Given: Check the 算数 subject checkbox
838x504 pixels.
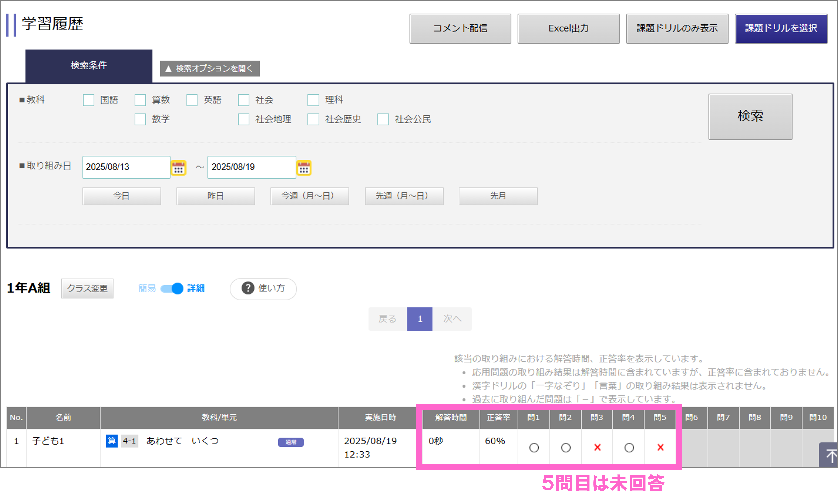Looking at the screenshot, I should point(140,100).
